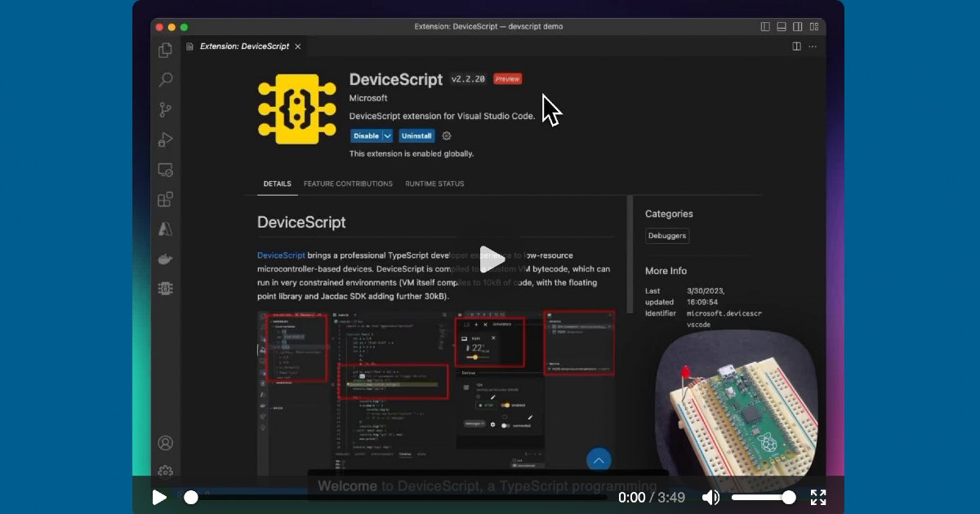Click the Uninstall button
Viewport: 980px width, 514px height.
coord(416,136)
